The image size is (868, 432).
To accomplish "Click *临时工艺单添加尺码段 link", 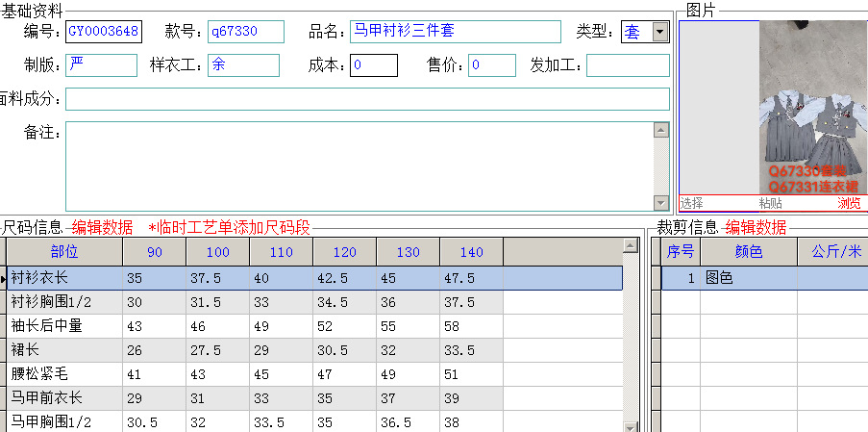I will [229, 227].
